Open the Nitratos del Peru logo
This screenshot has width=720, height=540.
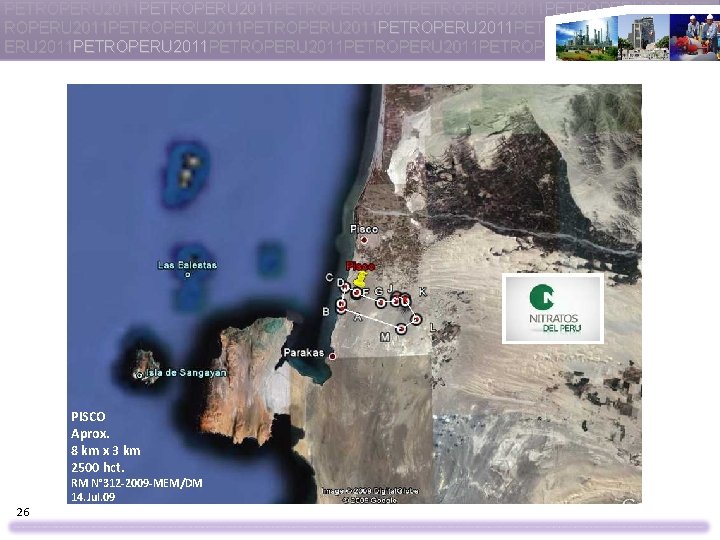553,308
